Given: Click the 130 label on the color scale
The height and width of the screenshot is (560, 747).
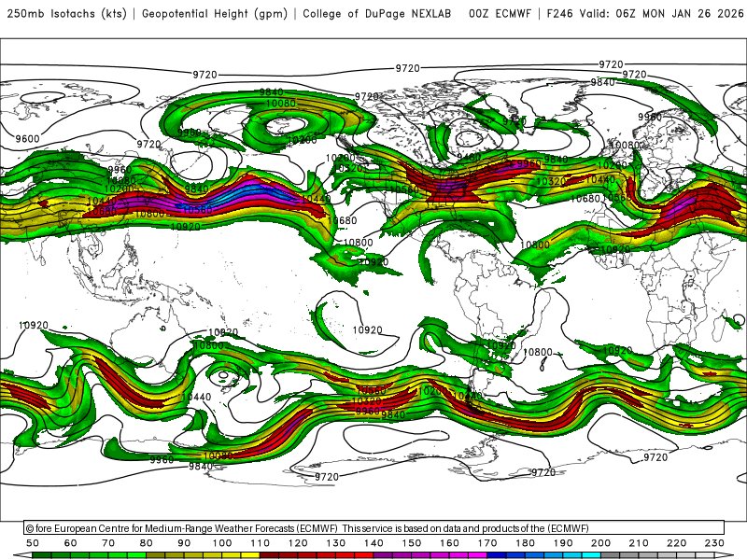Looking at the screenshot, I should click(x=335, y=543).
